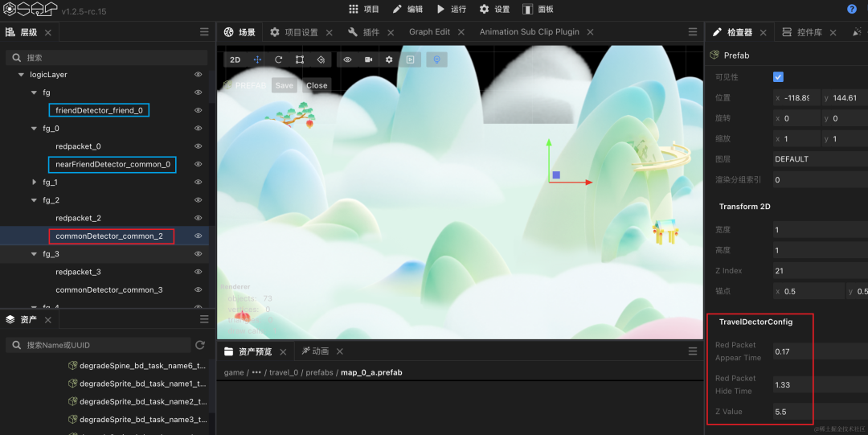Click the anchor fill tool icon
The image size is (868, 435).
[x=321, y=60]
